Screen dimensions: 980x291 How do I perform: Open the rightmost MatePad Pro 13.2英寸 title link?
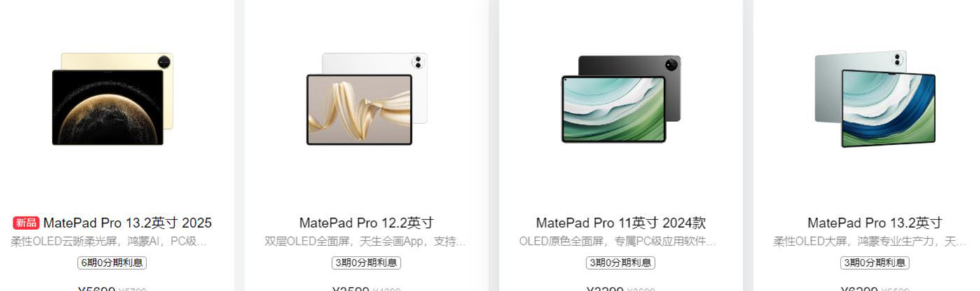coord(875,223)
